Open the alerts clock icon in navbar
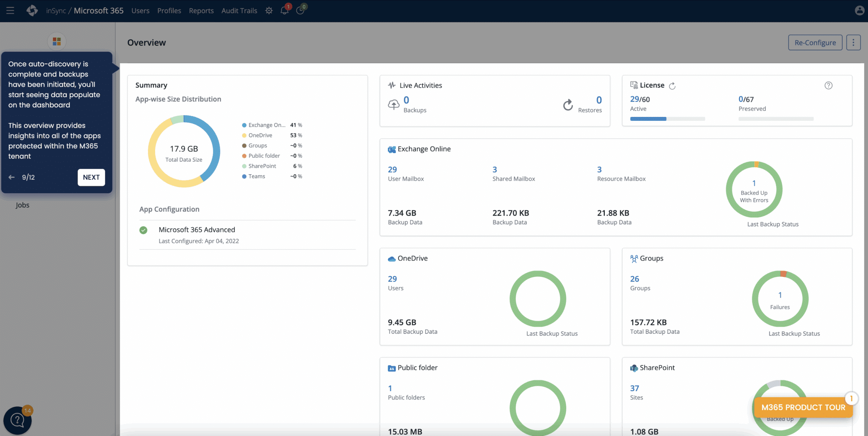The image size is (868, 436). tap(301, 10)
